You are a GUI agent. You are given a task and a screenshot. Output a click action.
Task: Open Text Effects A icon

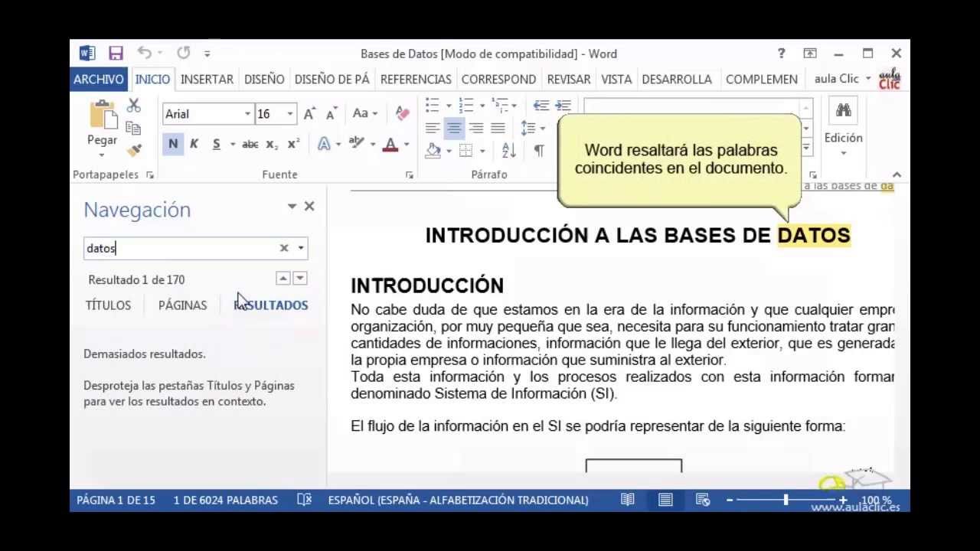(x=323, y=145)
